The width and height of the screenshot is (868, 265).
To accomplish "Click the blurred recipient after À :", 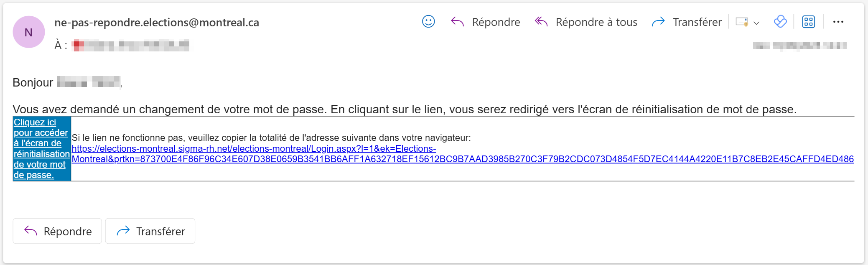I will [131, 45].
